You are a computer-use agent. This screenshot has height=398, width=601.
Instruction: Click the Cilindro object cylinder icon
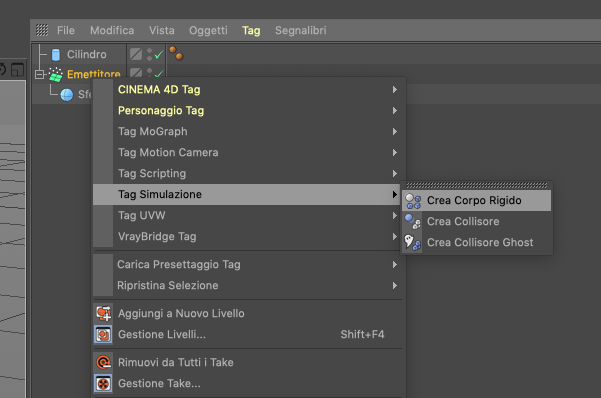point(56,54)
